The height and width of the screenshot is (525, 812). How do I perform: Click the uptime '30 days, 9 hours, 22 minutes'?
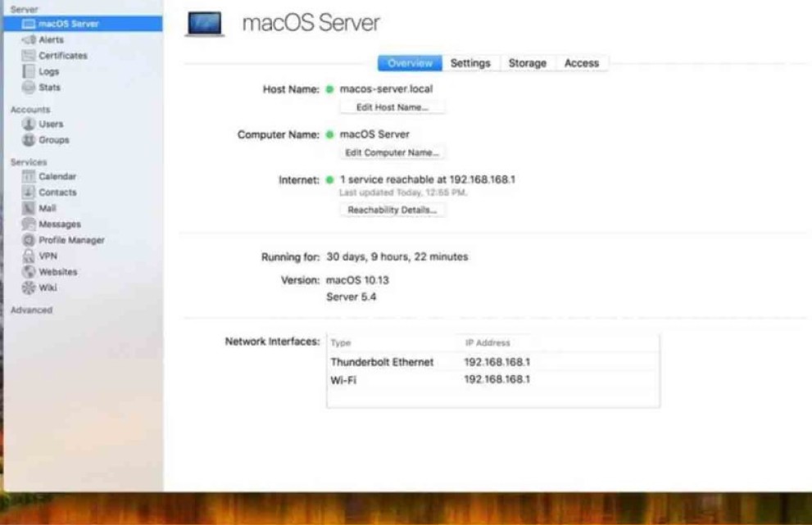397,257
